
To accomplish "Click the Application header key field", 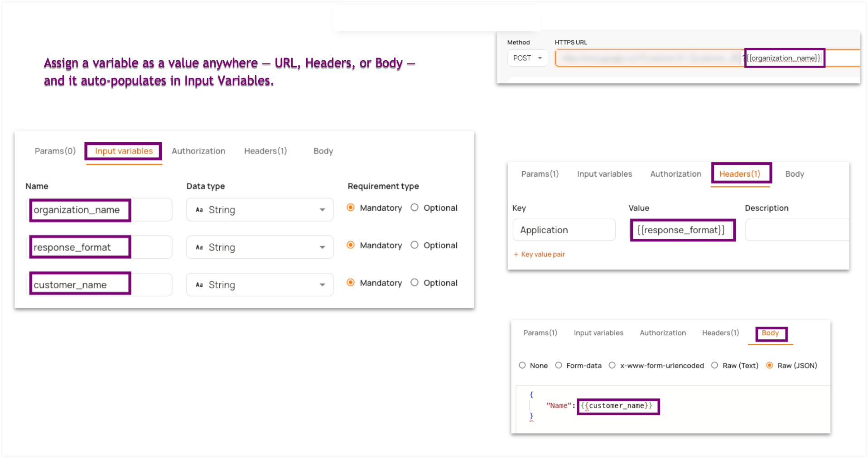I will [564, 230].
